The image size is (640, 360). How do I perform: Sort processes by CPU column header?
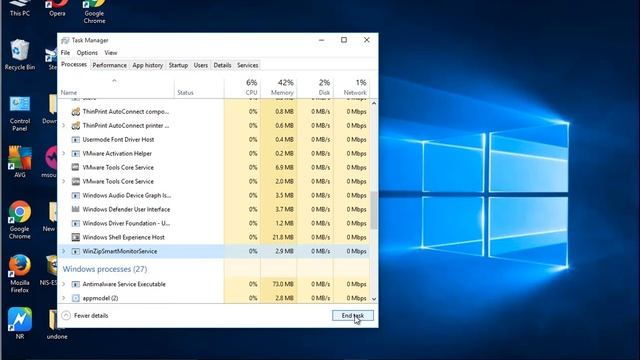pyautogui.click(x=242, y=87)
